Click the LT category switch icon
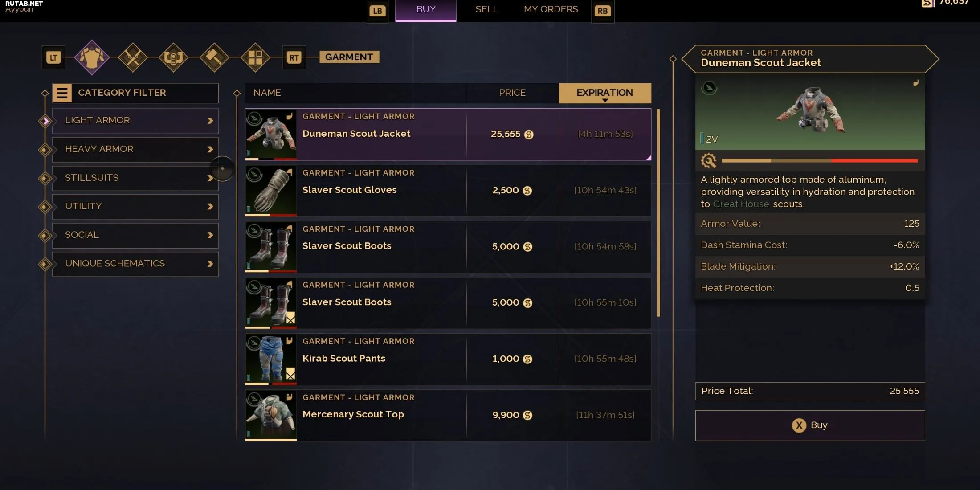980x490 pixels. (x=53, y=57)
